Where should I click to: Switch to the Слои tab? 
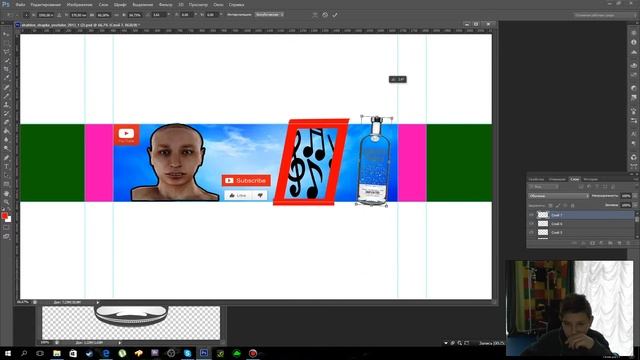(575, 179)
